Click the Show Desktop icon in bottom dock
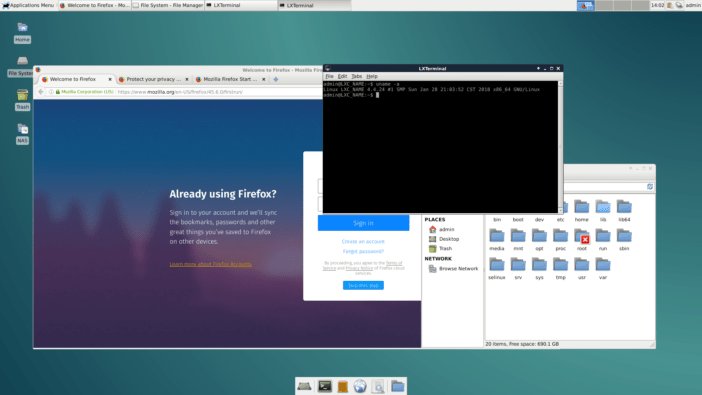Image resolution: width=702 pixels, height=395 pixels. point(304,386)
